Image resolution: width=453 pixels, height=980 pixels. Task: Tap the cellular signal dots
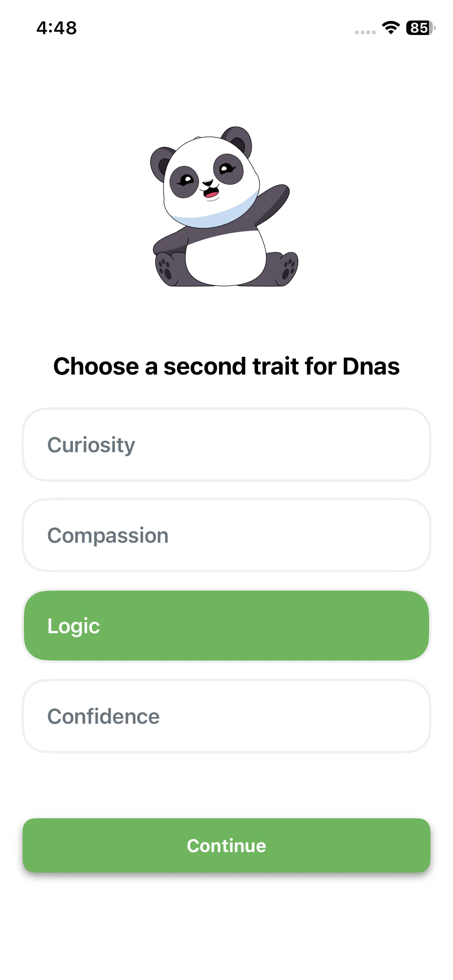pyautogui.click(x=365, y=32)
